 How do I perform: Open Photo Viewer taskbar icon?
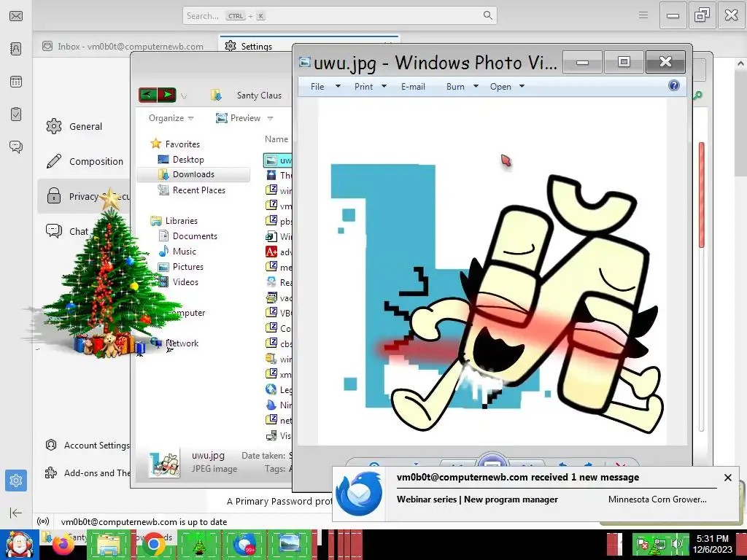289,545
